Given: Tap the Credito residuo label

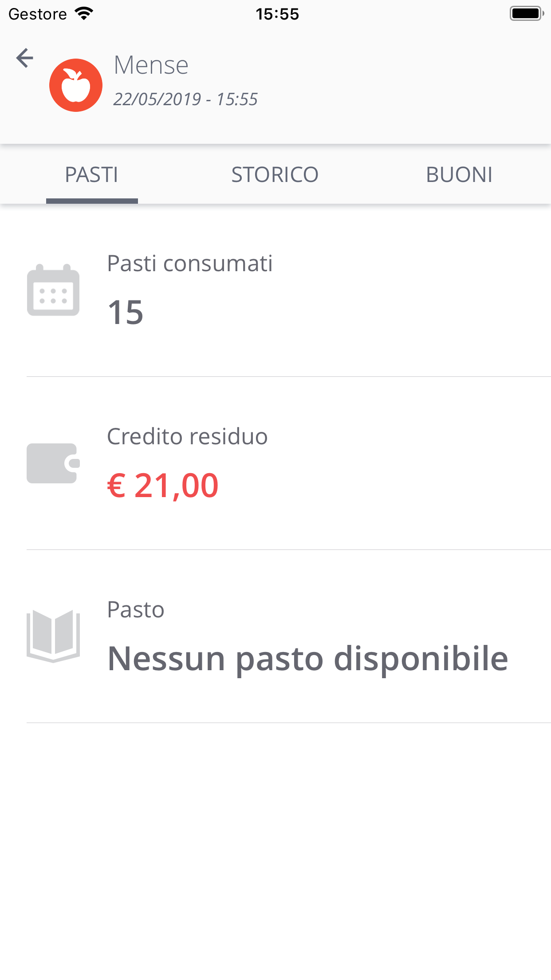Looking at the screenshot, I should [x=188, y=437].
